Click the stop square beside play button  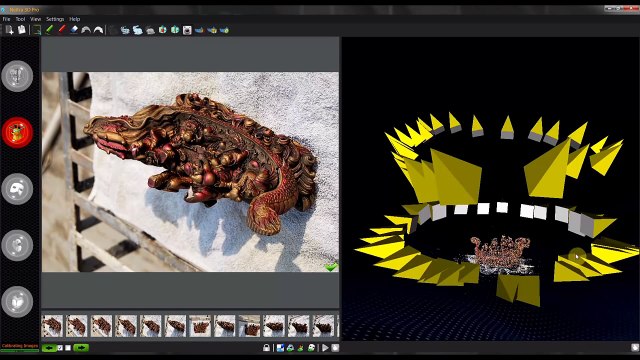[335, 348]
